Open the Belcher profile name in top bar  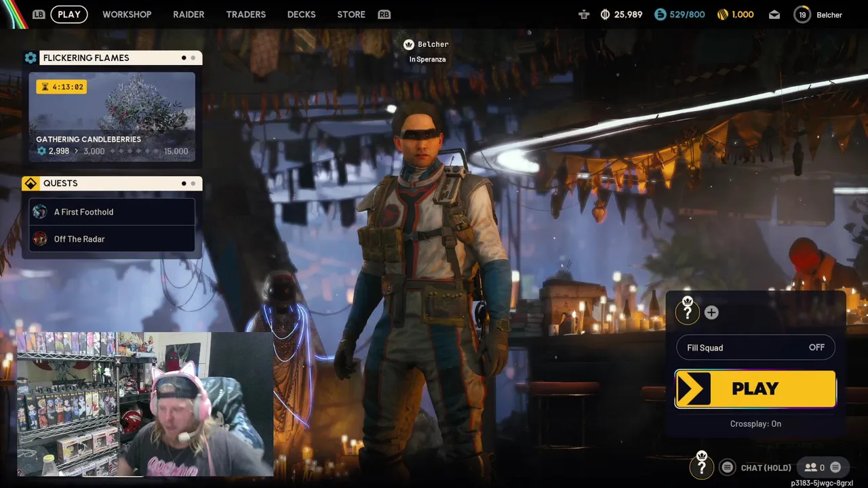[x=829, y=15]
